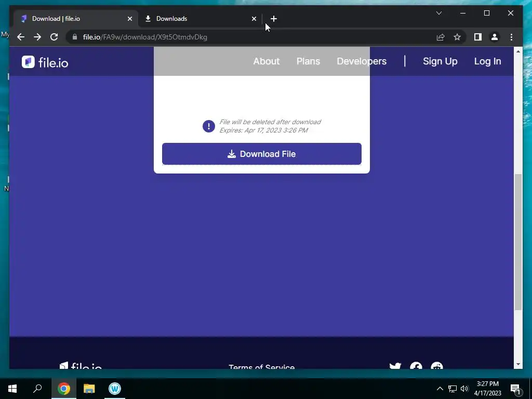
Task: Open the Terms of Service footer link
Action: coord(262,367)
